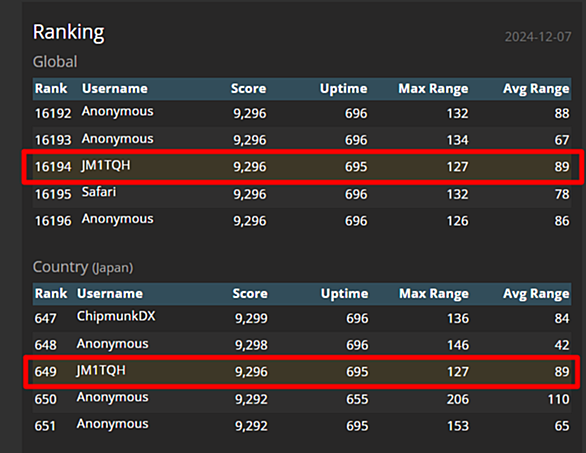Select the Anonymous row ranked 16192
This screenshot has width=586, height=453.
pyautogui.click(x=302, y=113)
